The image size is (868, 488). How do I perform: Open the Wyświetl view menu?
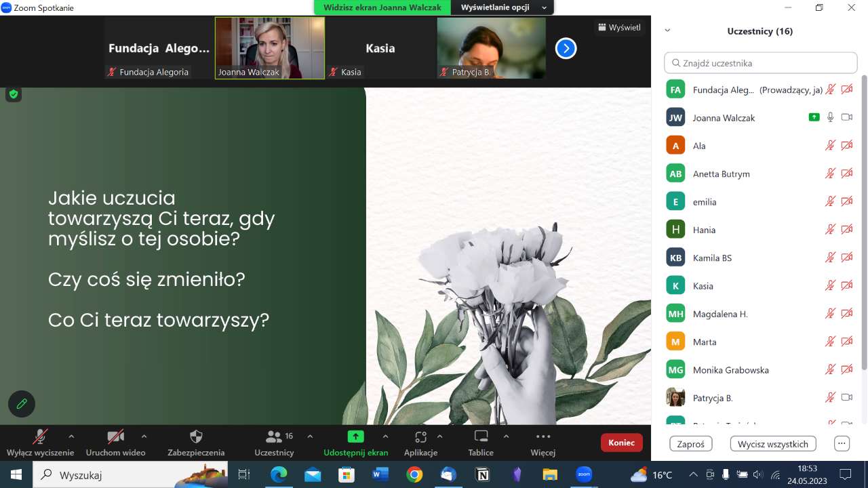tap(618, 28)
